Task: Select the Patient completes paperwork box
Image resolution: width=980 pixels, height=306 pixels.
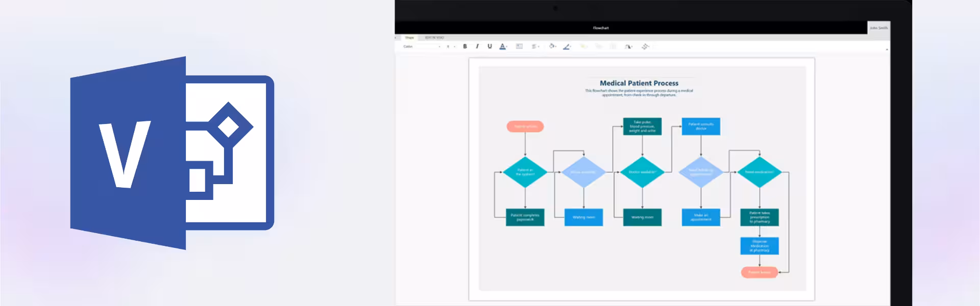Action: pos(525,217)
